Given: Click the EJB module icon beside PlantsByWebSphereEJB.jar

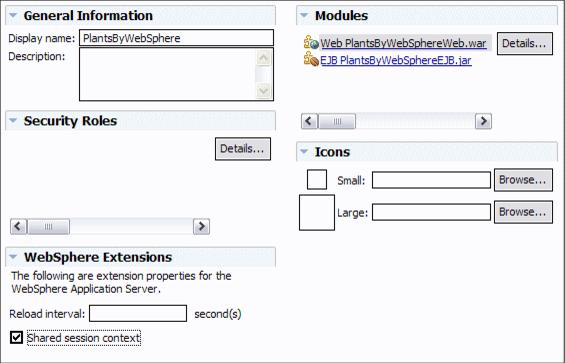Looking at the screenshot, I should (311, 59).
